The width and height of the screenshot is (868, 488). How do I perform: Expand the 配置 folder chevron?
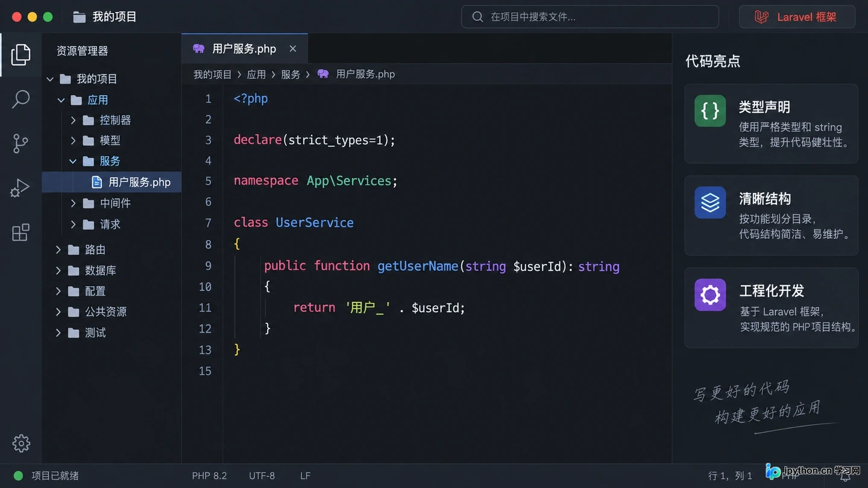click(x=58, y=291)
